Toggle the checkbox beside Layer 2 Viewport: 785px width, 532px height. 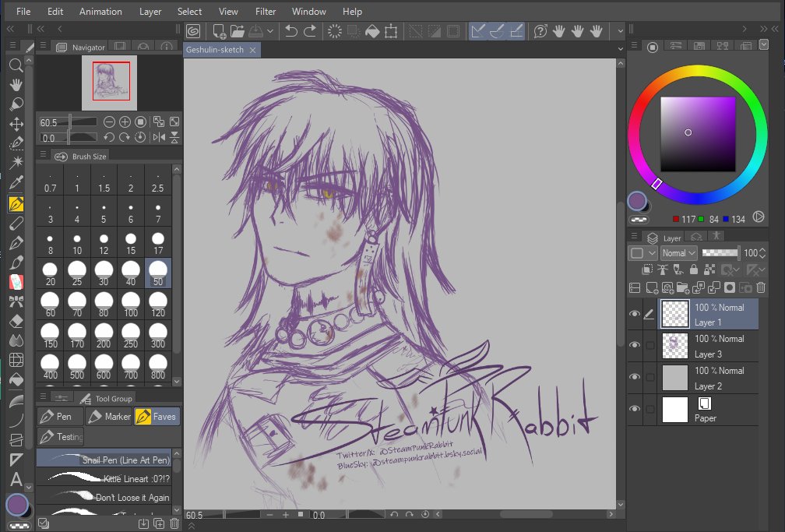(649, 377)
